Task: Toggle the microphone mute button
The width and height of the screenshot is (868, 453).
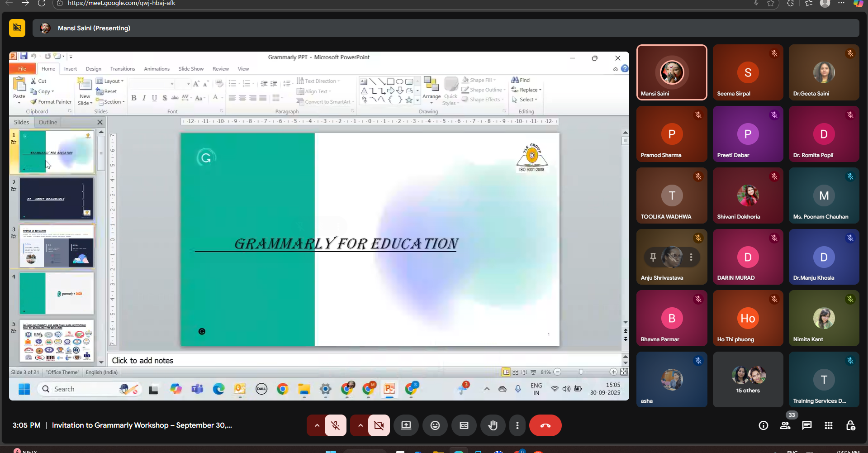Action: click(x=335, y=425)
